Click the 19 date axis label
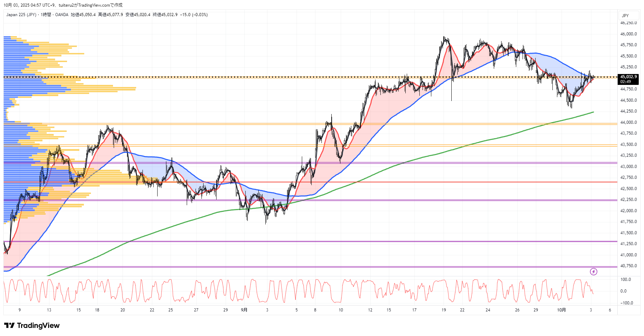644x336 pixels. [x=444, y=310]
